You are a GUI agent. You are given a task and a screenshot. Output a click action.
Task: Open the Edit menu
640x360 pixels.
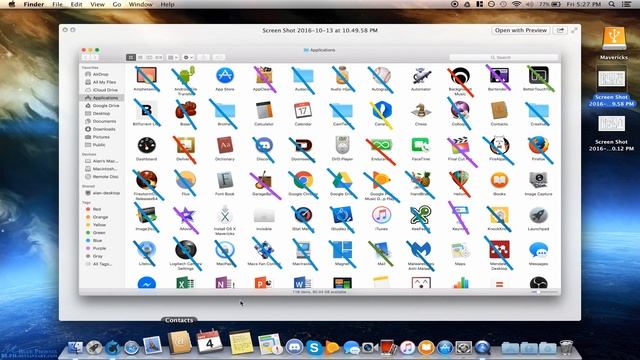(76, 4)
